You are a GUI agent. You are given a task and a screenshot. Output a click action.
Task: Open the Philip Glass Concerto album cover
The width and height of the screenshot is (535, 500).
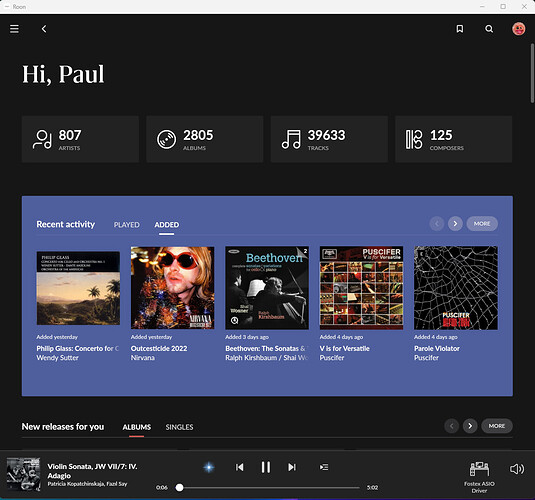tap(78, 288)
